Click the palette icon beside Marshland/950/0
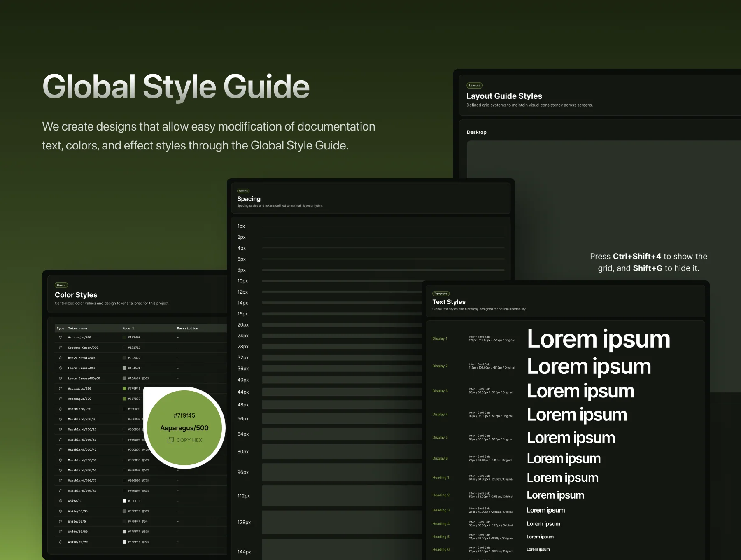The height and width of the screenshot is (560, 741). (61, 419)
